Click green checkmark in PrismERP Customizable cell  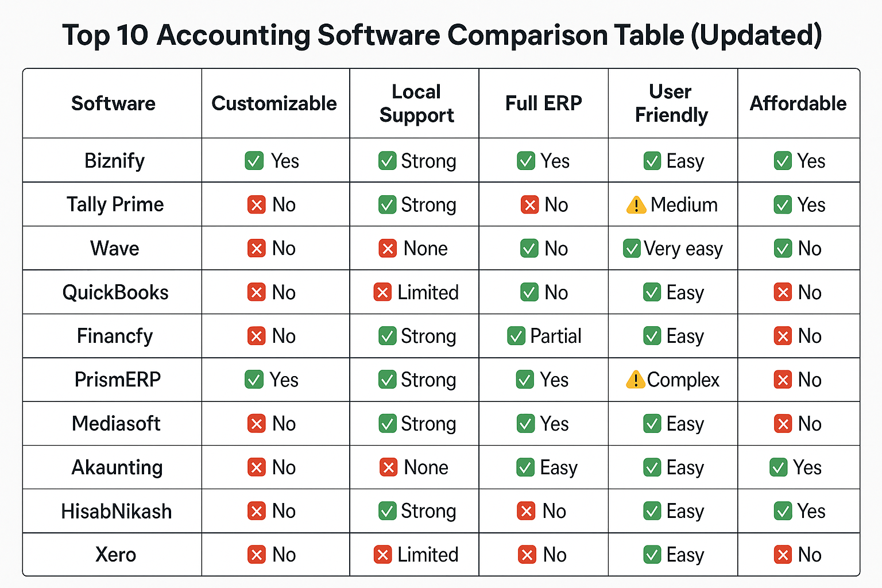click(x=254, y=380)
